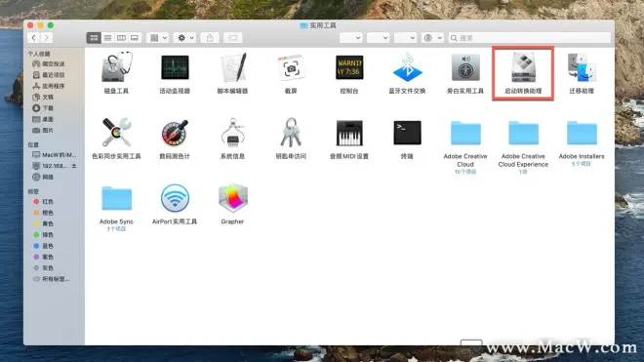Select the 截屏 Screenshot app icon
The image size is (644, 362).
[x=291, y=67]
